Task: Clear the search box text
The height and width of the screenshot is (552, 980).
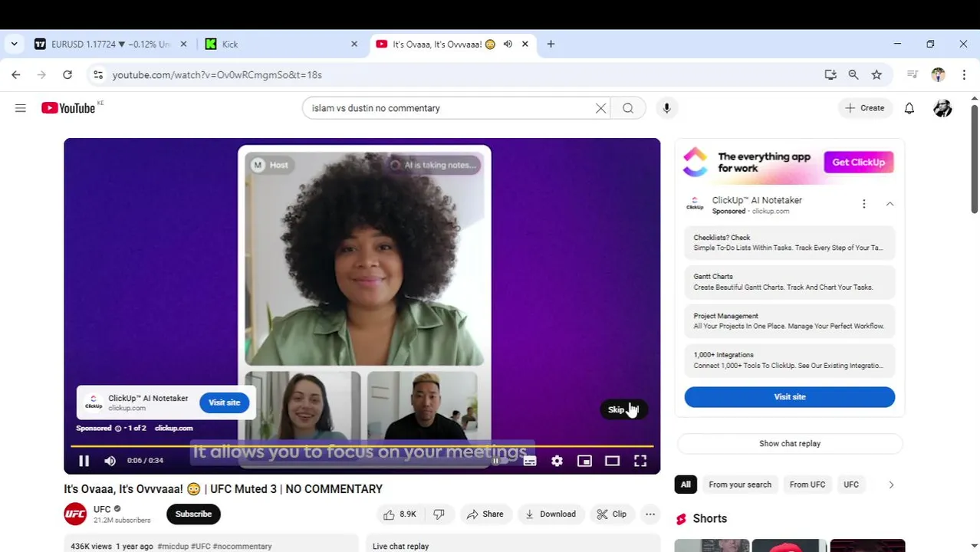Action: point(600,108)
